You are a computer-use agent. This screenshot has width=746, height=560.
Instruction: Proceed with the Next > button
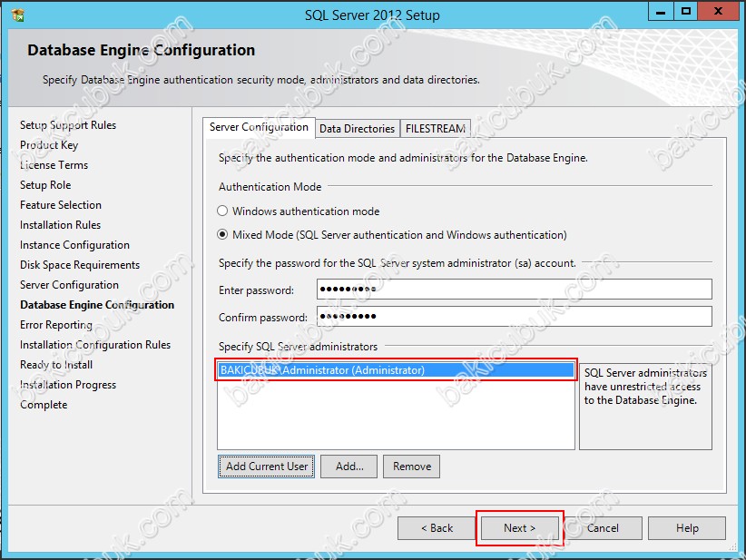point(519,528)
